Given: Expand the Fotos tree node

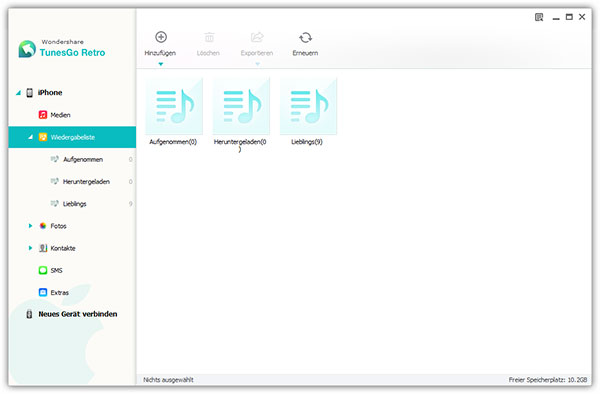Looking at the screenshot, I should pyautogui.click(x=30, y=226).
